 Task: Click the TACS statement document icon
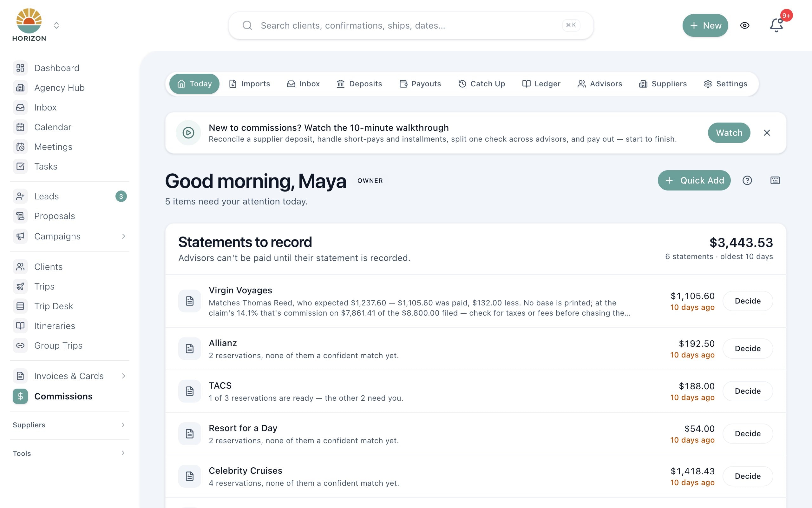(190, 391)
